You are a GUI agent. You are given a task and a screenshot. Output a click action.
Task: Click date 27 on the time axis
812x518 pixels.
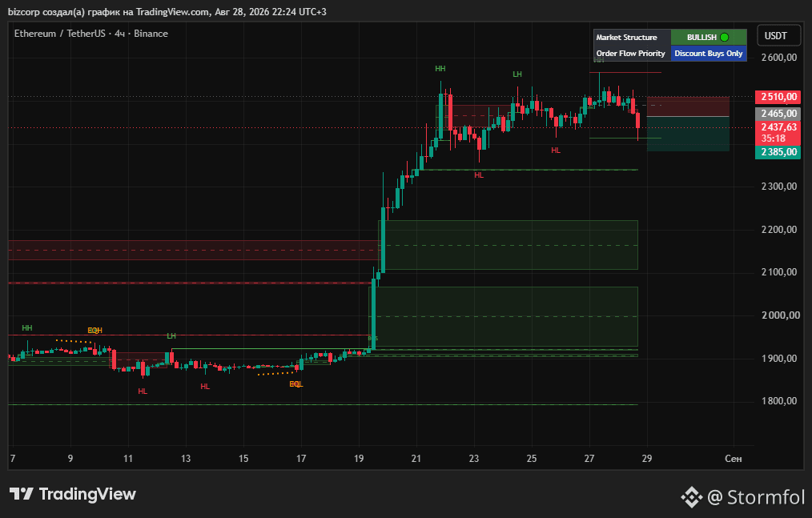click(589, 459)
